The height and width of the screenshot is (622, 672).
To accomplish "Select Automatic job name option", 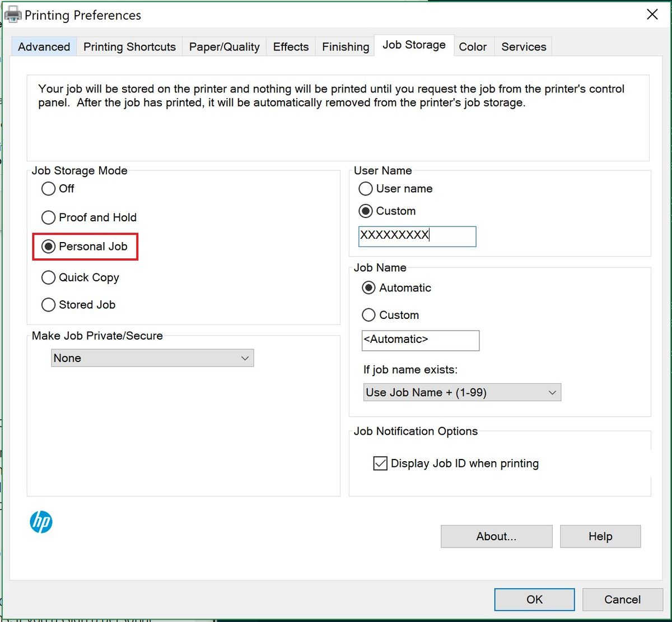I will (396, 288).
